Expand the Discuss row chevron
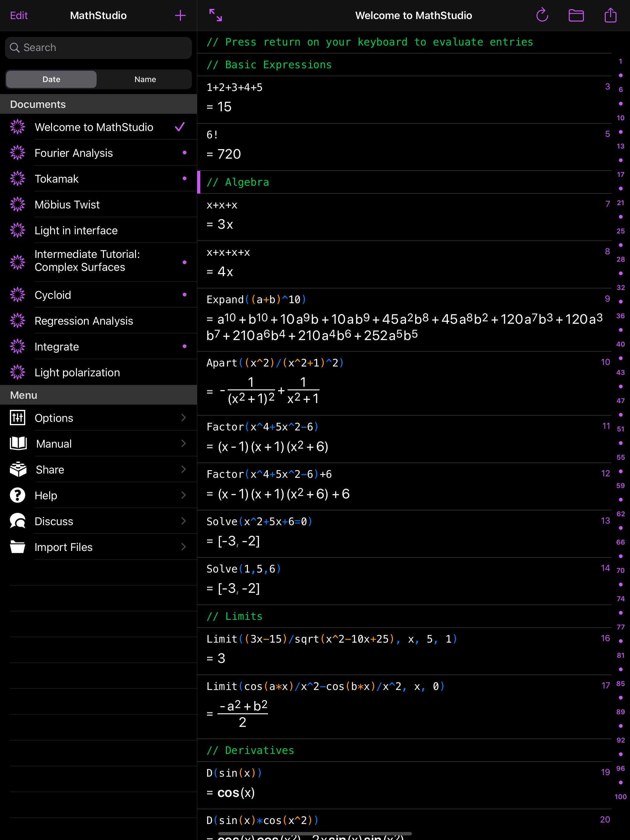 pos(184,521)
